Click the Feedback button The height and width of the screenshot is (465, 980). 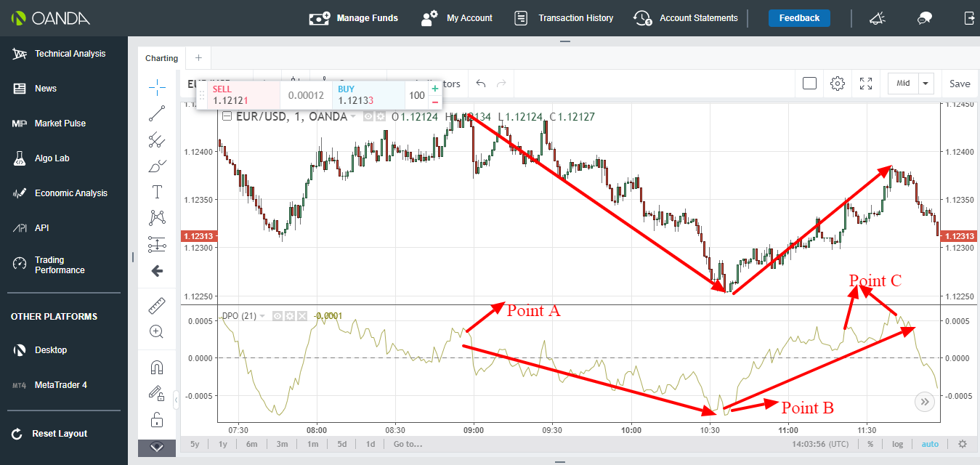click(x=799, y=18)
